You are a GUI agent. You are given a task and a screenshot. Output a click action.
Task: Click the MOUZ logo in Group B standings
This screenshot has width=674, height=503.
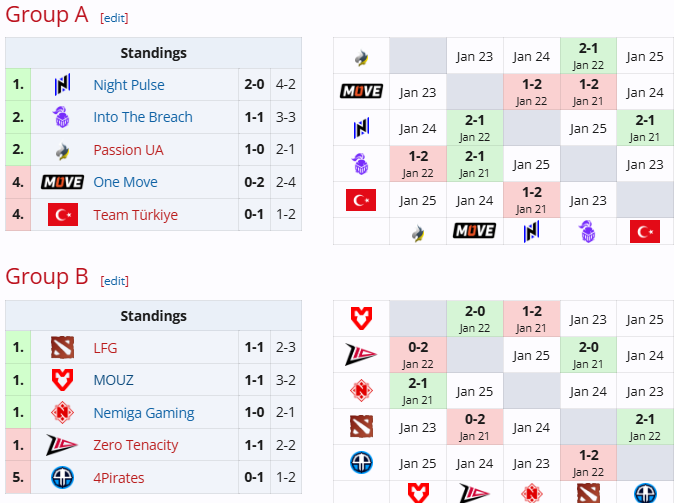coord(62,380)
